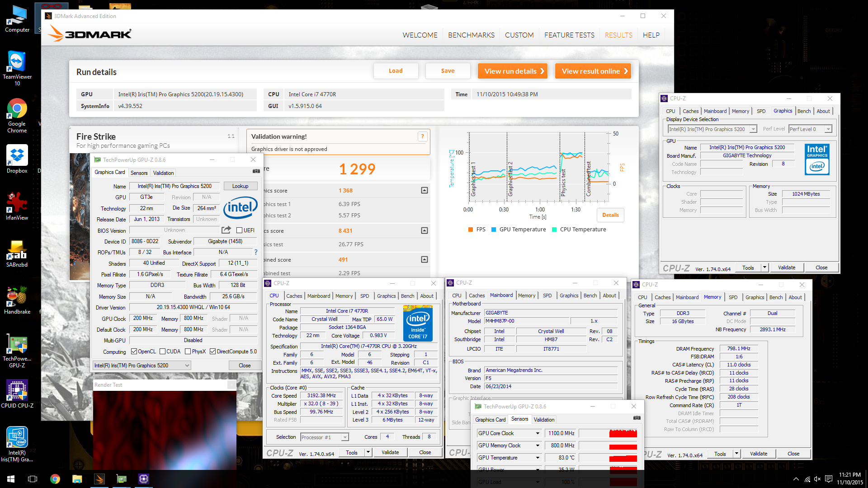The image size is (868, 488).
Task: Select Validation tab in GPU-Z Sensors window
Action: click(x=544, y=420)
